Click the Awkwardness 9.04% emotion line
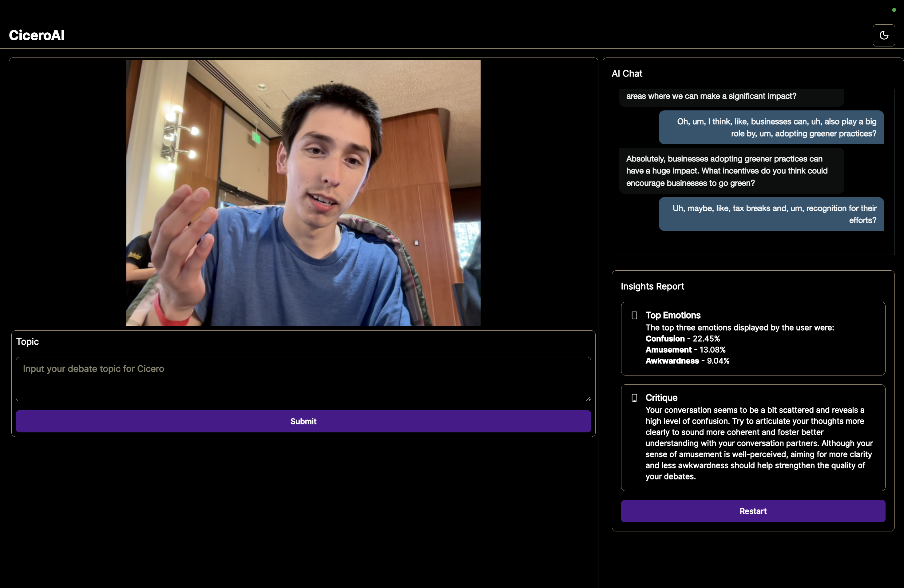 [x=687, y=361]
